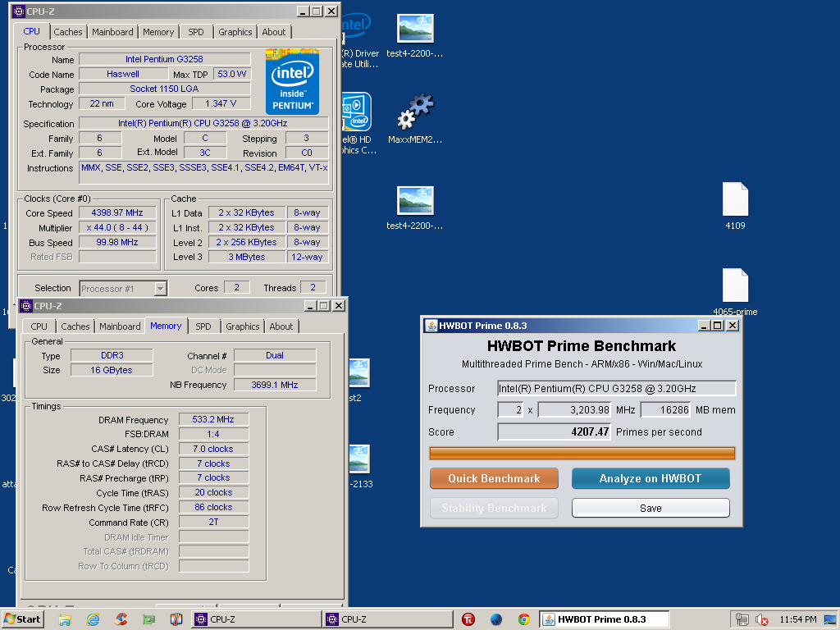Click the Quick Benchmark button
This screenshot has width=840, height=630.
click(x=494, y=478)
